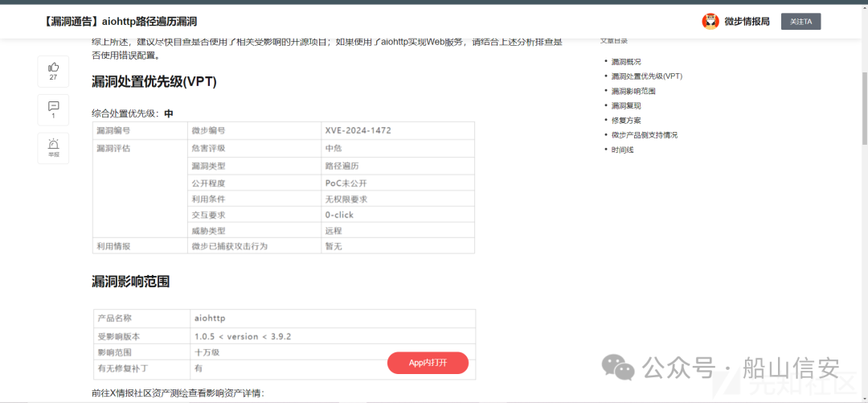Screen dimensions: 868x403
Task: Click the 0-click table cell
Action: tap(398, 215)
